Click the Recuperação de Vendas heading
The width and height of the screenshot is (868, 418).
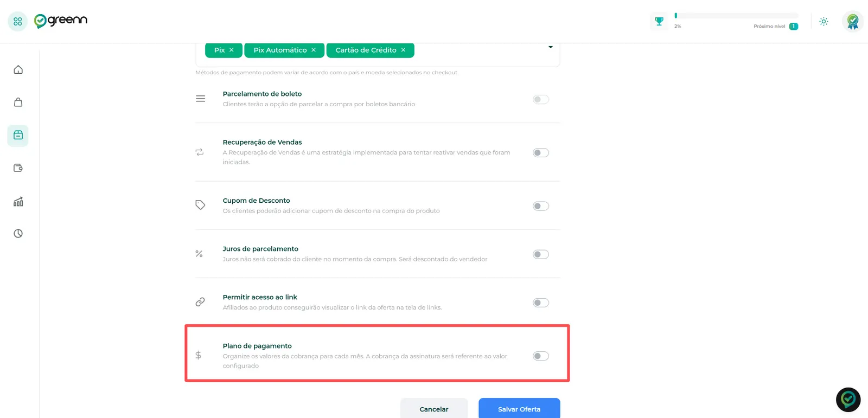click(x=262, y=142)
